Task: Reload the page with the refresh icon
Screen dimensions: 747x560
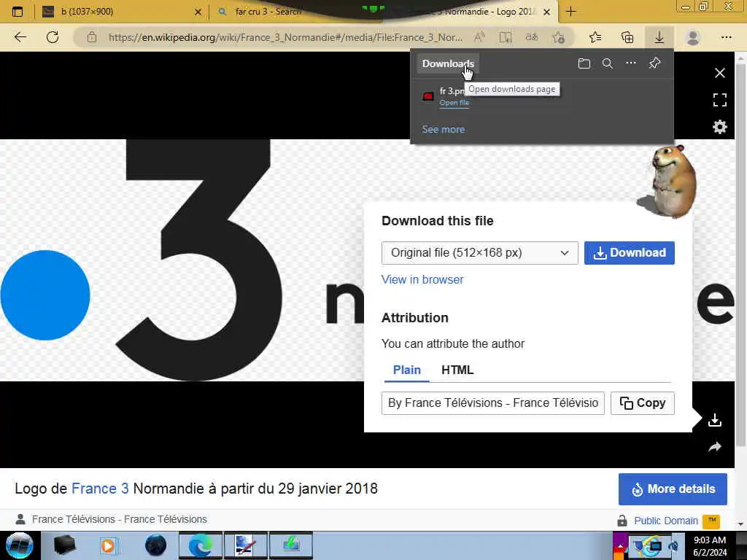Action: [53, 37]
